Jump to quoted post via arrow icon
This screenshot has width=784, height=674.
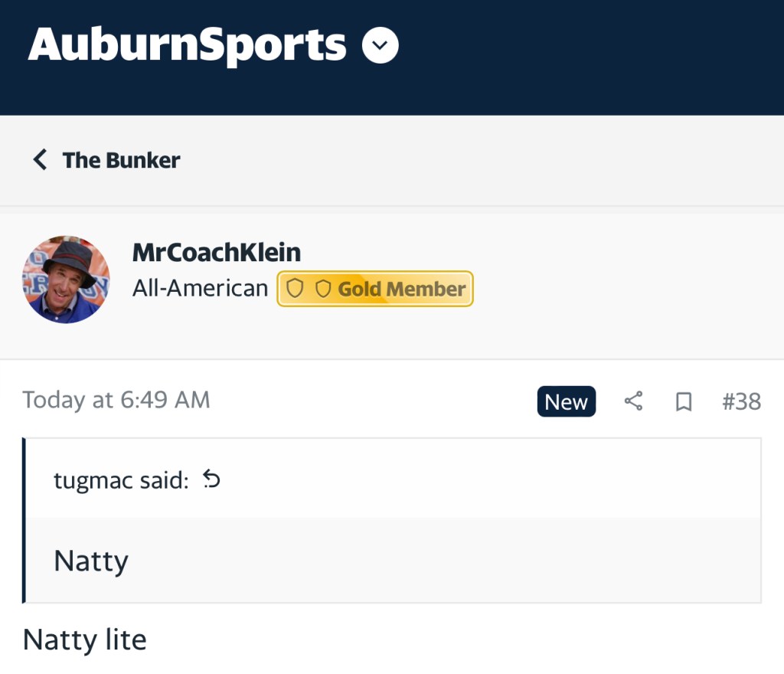pyautogui.click(x=211, y=479)
